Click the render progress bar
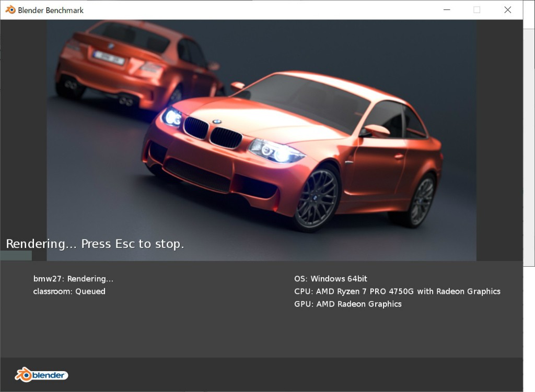This screenshot has height=392, width=535. pos(16,256)
